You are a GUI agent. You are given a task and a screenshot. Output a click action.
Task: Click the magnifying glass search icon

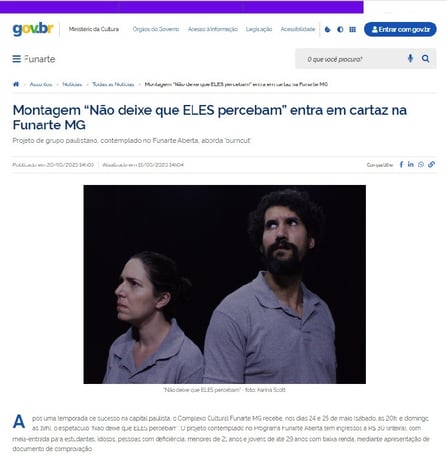(425, 59)
